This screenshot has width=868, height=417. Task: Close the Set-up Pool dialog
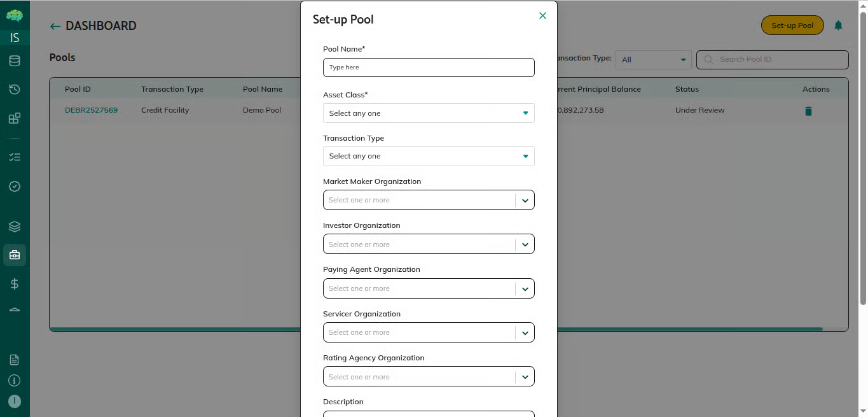coord(542,16)
